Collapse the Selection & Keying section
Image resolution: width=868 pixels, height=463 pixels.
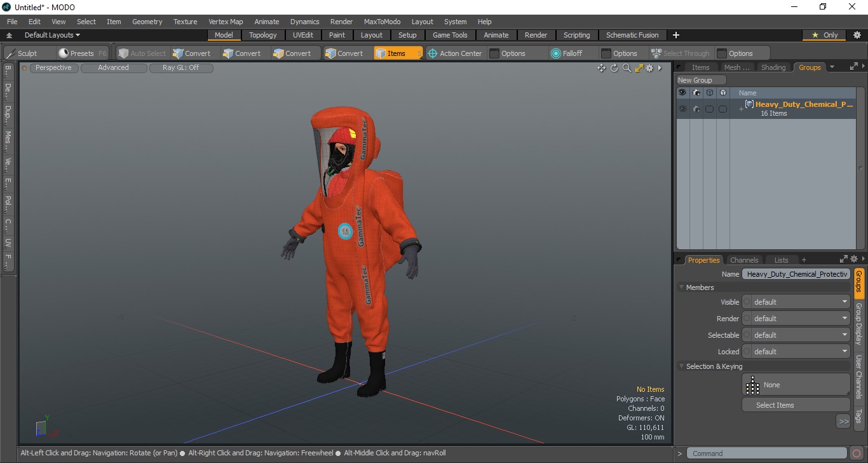tap(682, 366)
